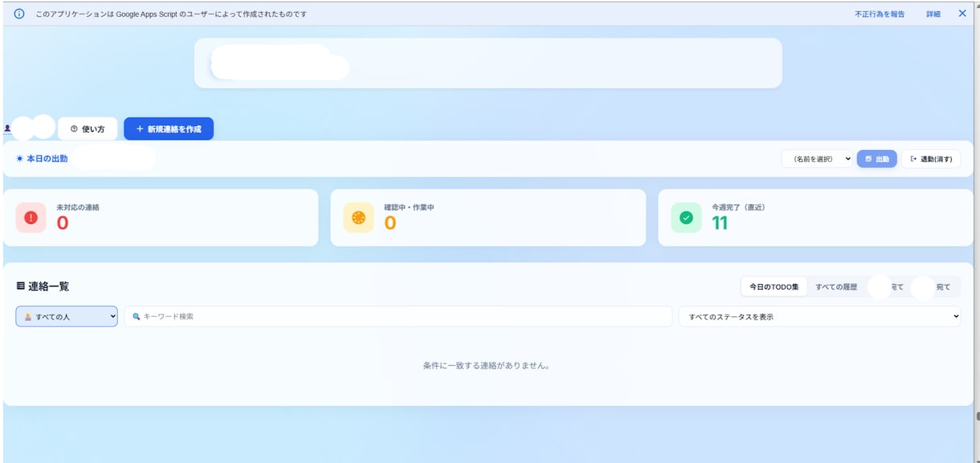Click the info icon in the Apps Script banner
The image size is (980, 463).
(19, 14)
